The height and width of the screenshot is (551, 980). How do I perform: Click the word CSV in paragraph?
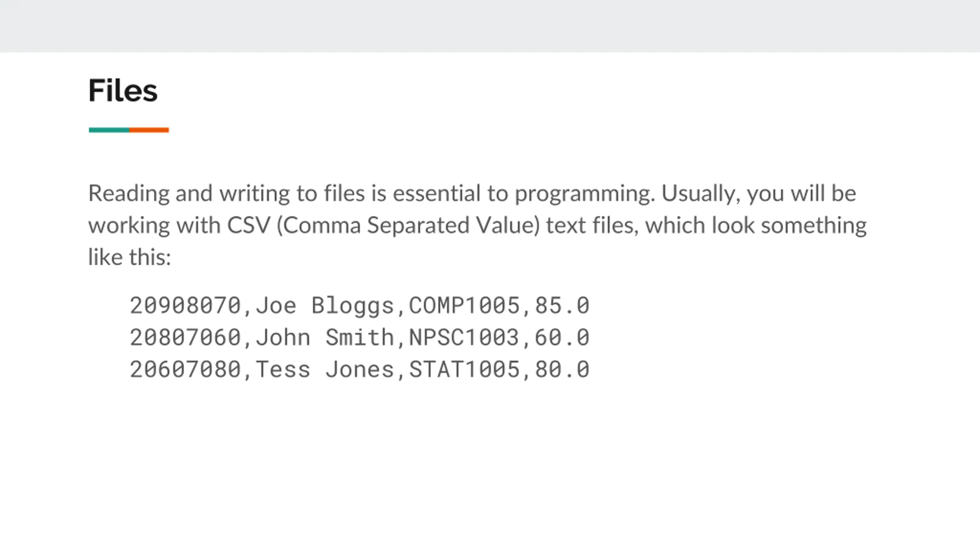[x=249, y=225]
